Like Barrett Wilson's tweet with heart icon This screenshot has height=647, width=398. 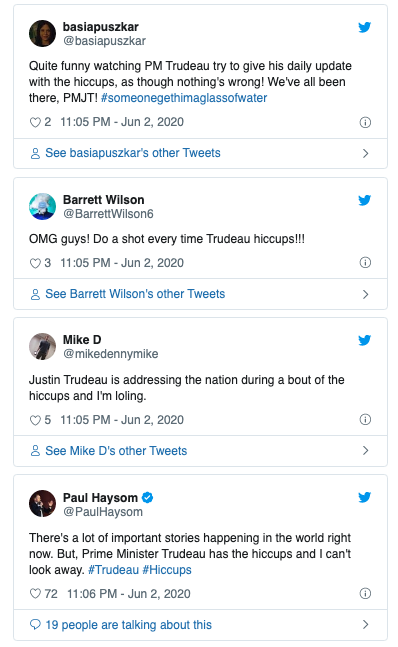tap(35, 263)
